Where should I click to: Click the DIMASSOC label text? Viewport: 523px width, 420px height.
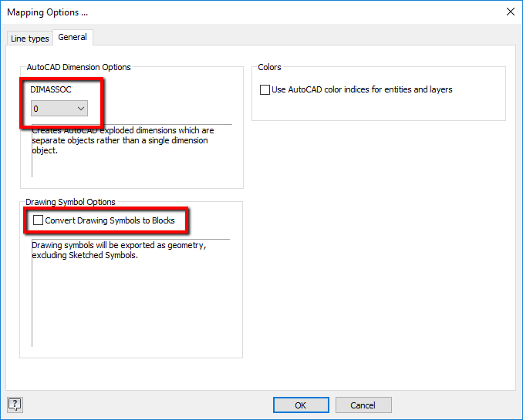click(51, 89)
